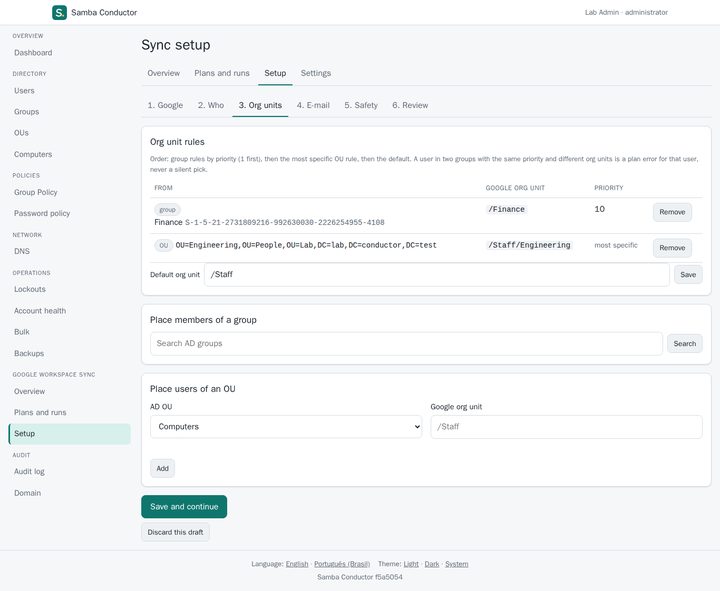Switch language to English
This screenshot has width=720, height=591.
click(297, 564)
